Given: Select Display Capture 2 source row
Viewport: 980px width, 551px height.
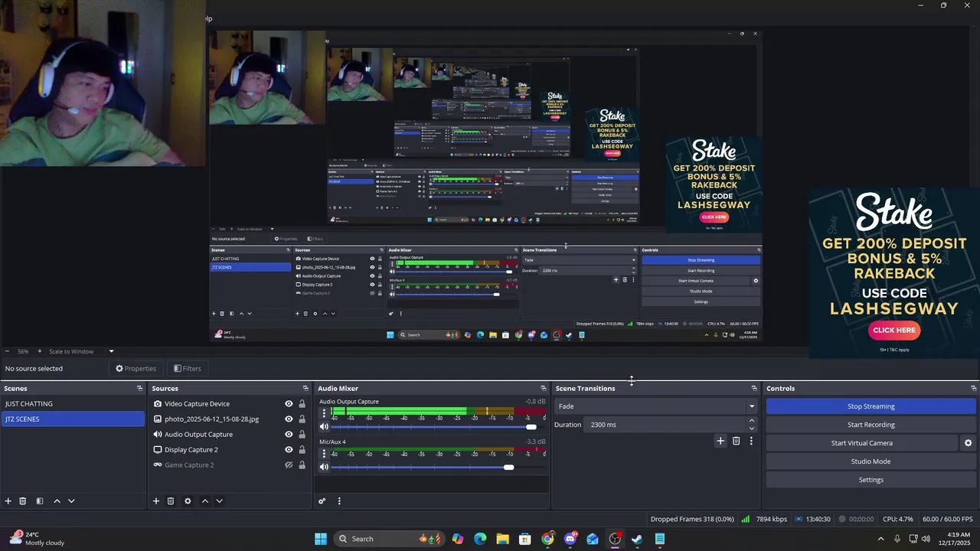Looking at the screenshot, I should pos(230,450).
